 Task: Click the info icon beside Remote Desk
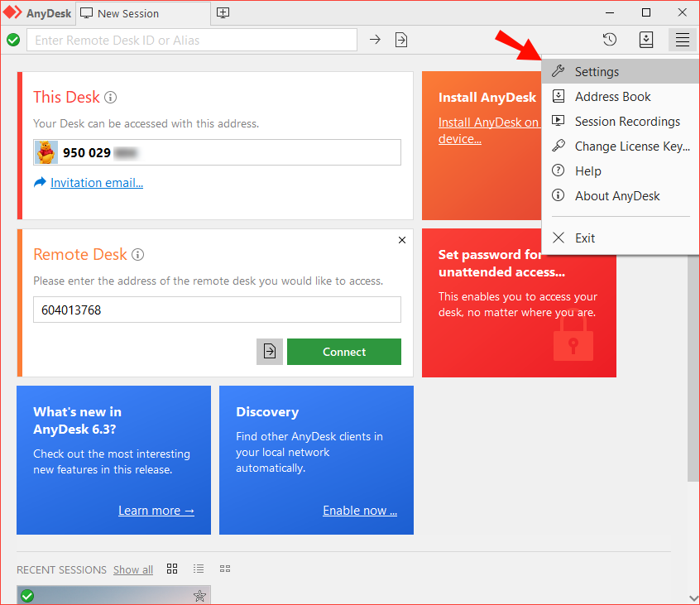[x=138, y=255]
